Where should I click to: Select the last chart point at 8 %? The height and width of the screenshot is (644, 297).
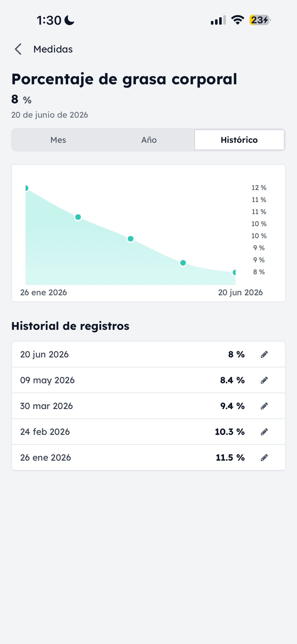(234, 272)
